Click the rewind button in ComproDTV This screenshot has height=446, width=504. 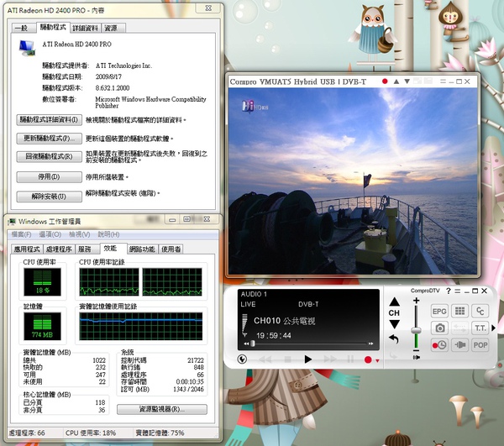(x=265, y=359)
